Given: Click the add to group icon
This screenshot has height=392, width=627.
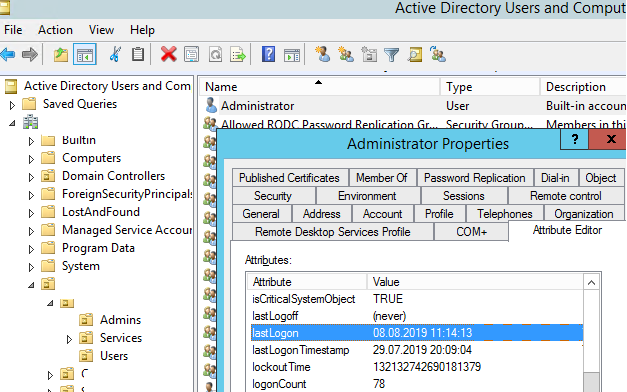Looking at the screenshot, I should click(438, 54).
